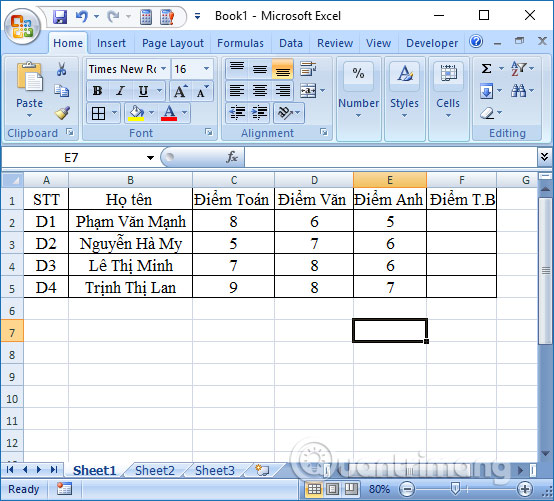Screen dimensions: 554x501
Task: Click the Merge and Center icon
Action: tap(308, 91)
